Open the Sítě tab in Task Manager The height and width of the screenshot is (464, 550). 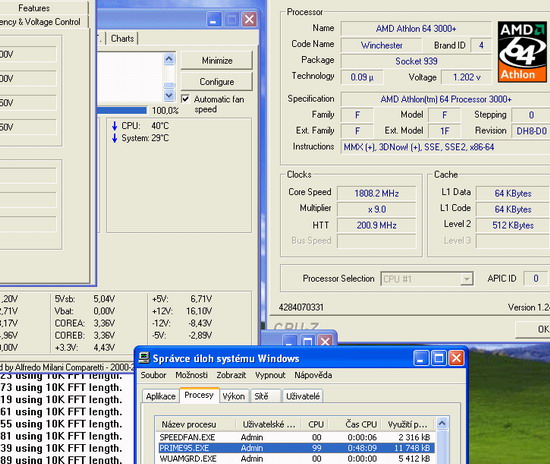(x=266, y=396)
